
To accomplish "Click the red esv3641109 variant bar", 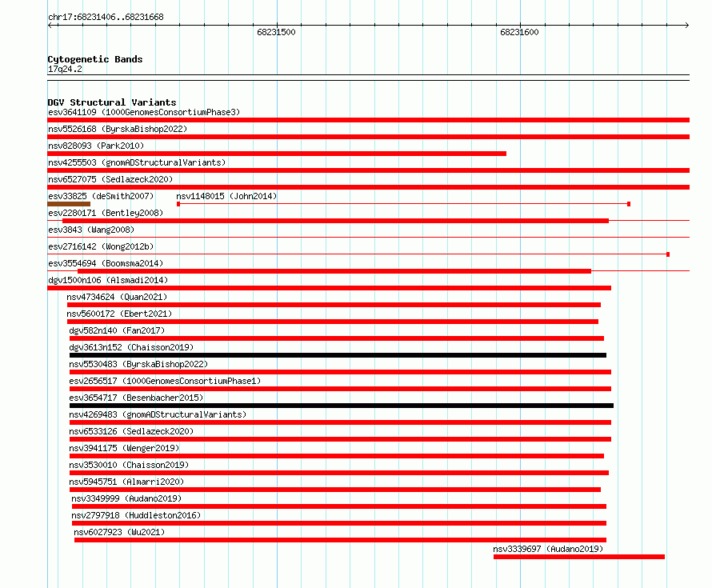I will click(x=369, y=120).
